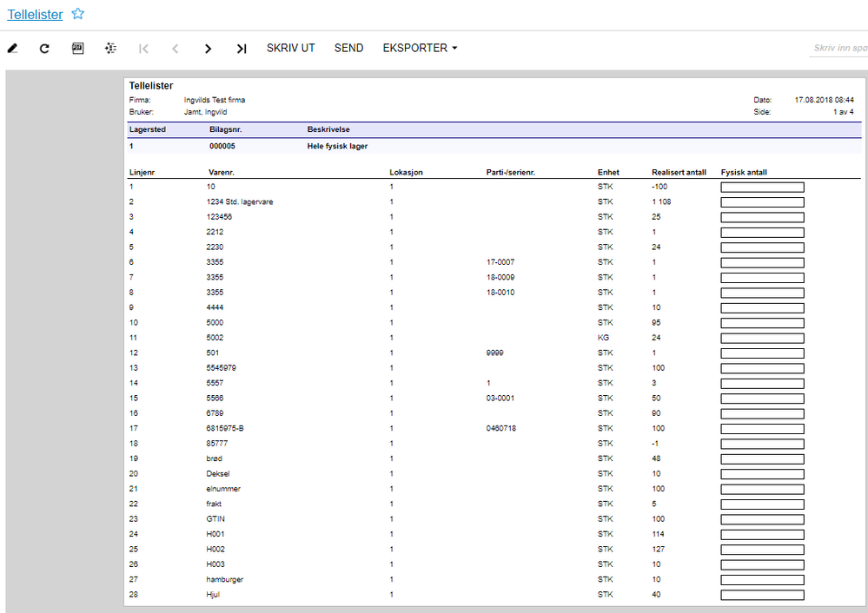This screenshot has width=868, height=613.
Task: Click Fysisk antall box for H001
Action: [762, 535]
